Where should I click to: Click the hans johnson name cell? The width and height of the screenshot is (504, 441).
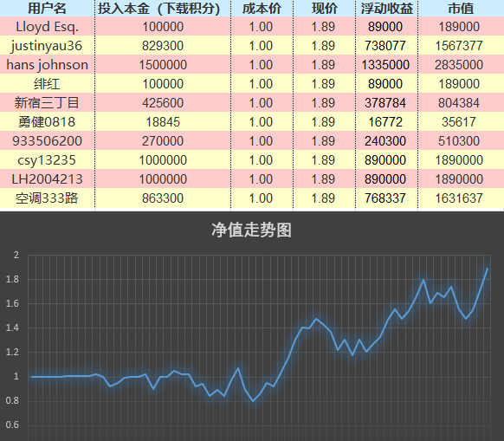[x=47, y=64]
